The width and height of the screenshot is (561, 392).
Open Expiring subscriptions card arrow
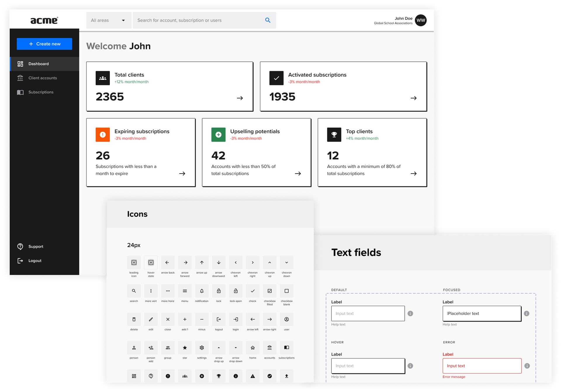point(182,174)
